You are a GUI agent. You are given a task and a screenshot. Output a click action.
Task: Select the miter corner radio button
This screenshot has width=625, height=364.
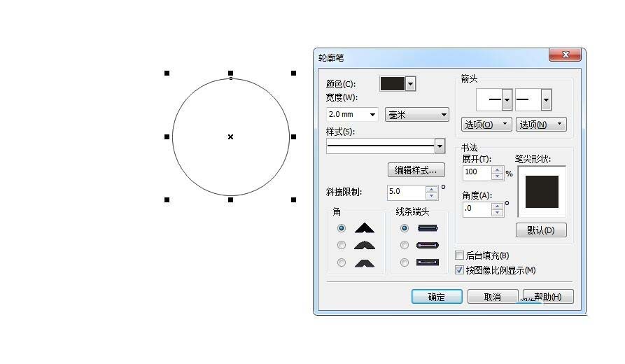tap(342, 228)
